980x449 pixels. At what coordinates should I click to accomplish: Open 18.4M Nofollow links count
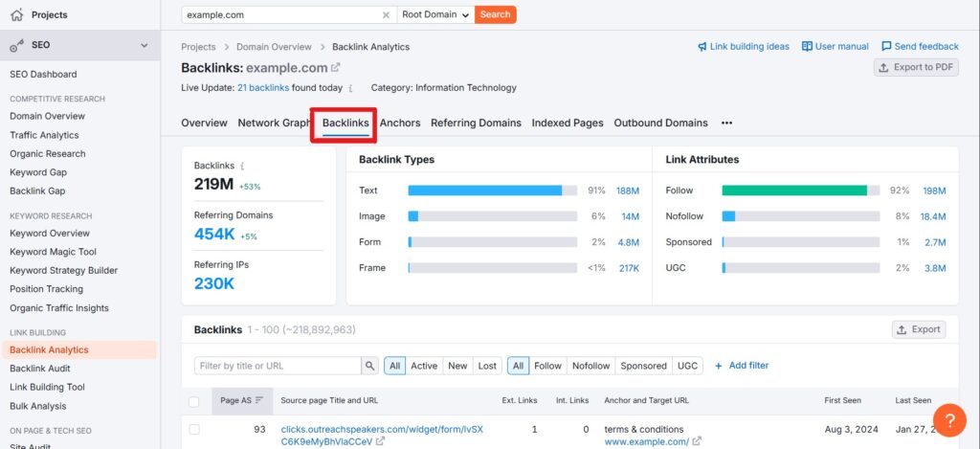(933, 216)
